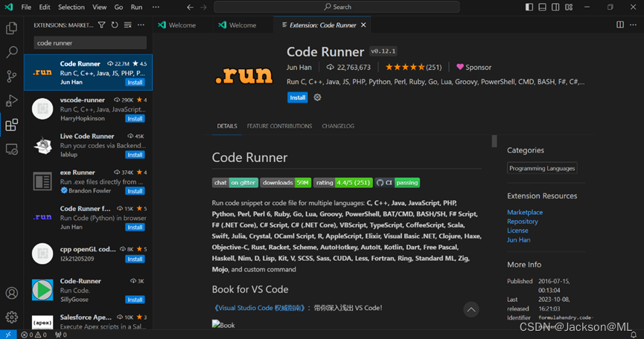644x339 pixels.
Task: Select the Code Runner for Web entry
Action: 89,218
